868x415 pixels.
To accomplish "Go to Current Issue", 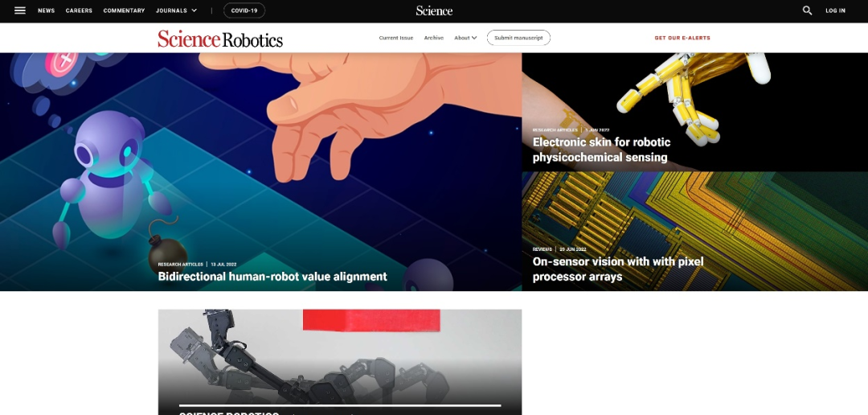I will tap(395, 39).
